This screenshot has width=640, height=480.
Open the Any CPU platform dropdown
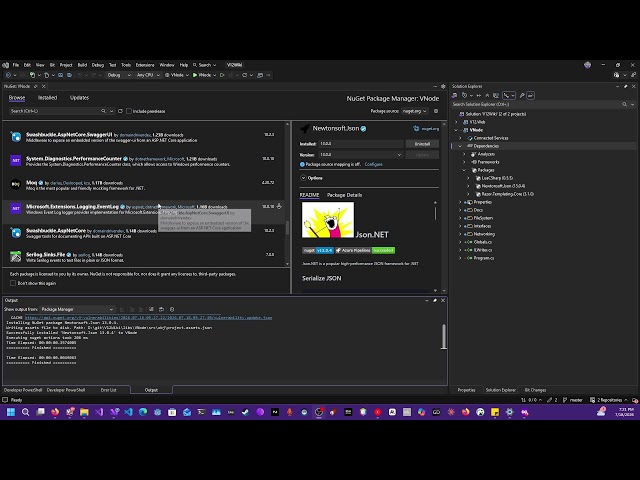click(148, 75)
